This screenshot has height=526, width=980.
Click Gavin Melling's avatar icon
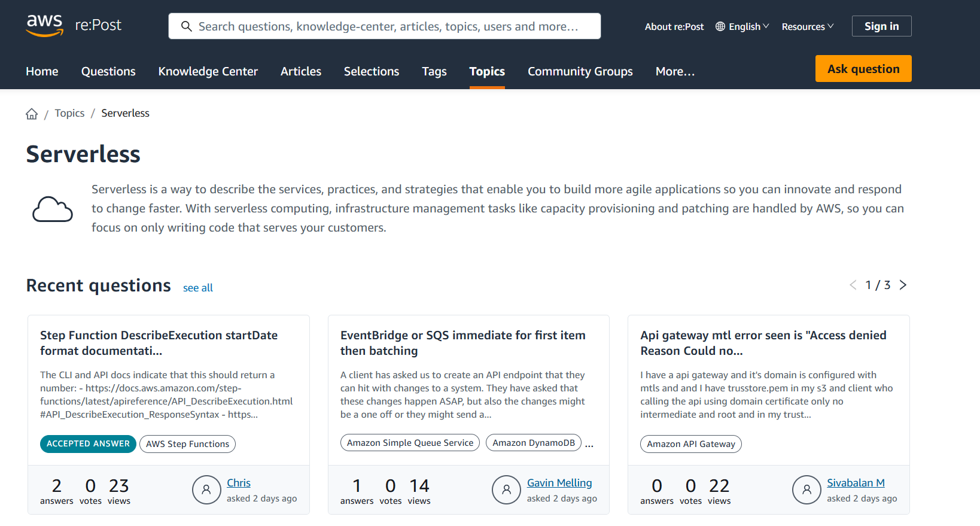(x=506, y=489)
